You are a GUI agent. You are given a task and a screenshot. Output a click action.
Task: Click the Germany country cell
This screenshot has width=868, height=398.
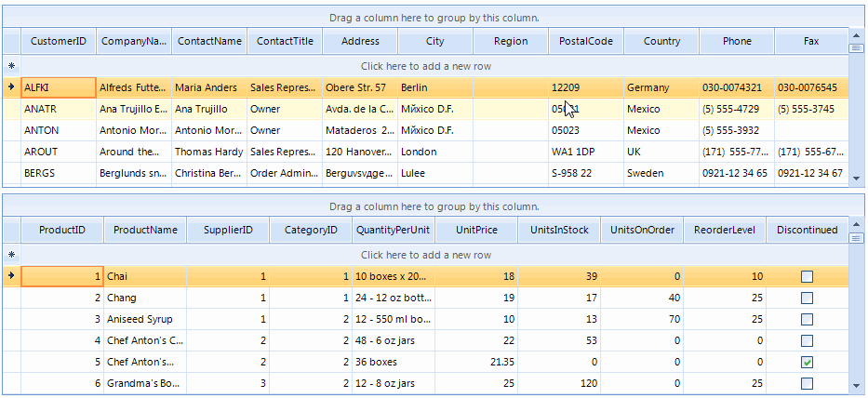click(x=661, y=87)
